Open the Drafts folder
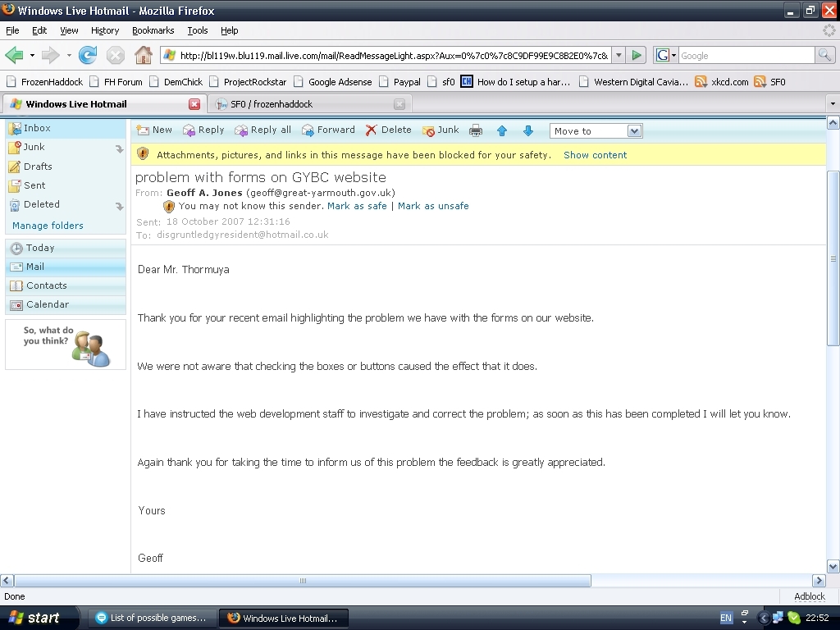 click(38, 167)
